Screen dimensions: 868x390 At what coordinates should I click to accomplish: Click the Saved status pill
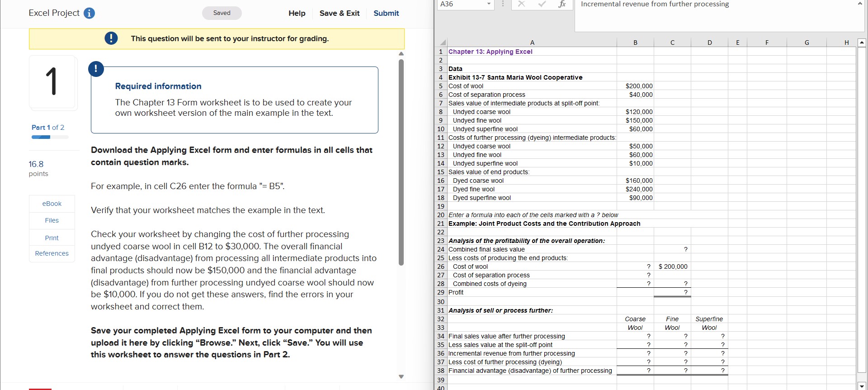(222, 13)
